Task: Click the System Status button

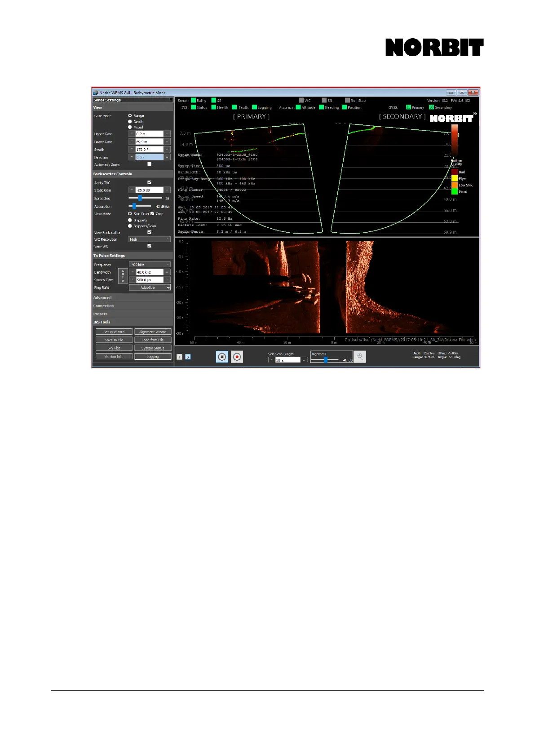Action: tap(153, 348)
